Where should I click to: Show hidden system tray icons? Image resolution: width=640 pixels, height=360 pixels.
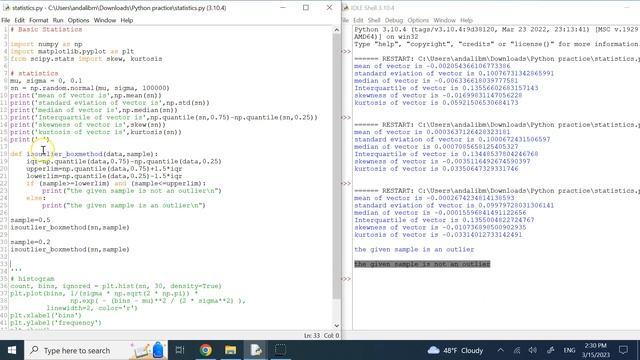click(x=500, y=350)
